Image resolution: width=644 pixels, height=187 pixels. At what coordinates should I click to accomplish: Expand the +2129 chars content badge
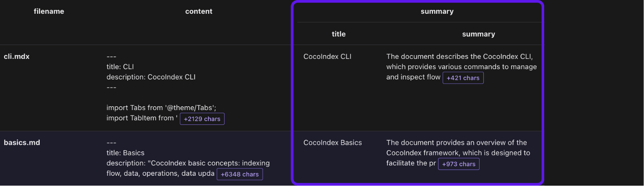coord(202,119)
